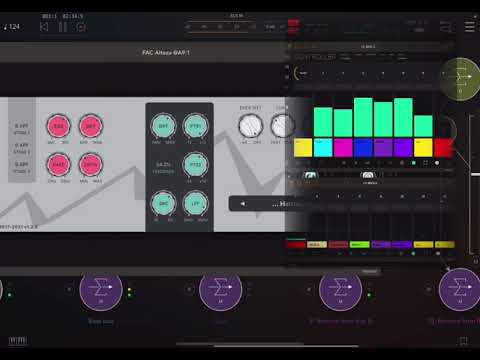Click the teal PTB1 knob
The width and height of the screenshot is (480, 360).
(196, 126)
